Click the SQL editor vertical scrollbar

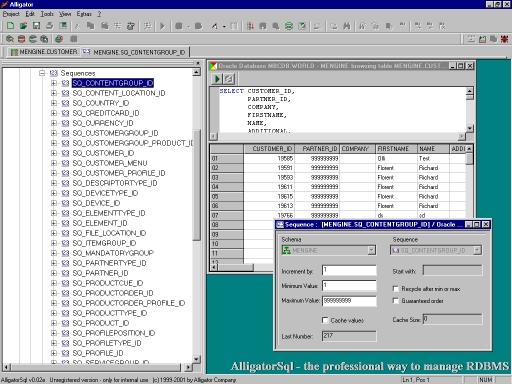[469, 109]
